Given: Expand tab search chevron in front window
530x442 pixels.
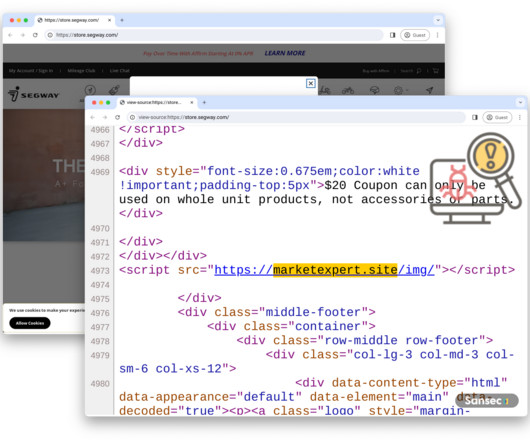Looking at the screenshot, I should (520, 102).
